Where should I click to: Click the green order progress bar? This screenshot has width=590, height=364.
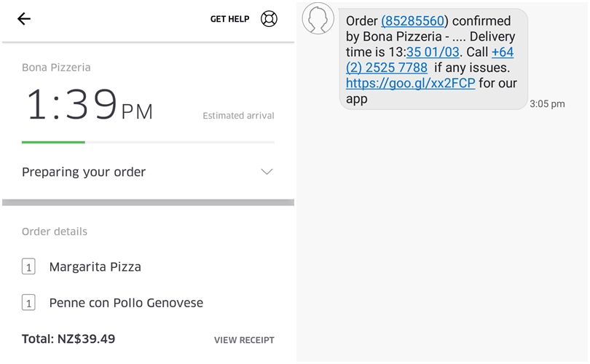click(53, 142)
